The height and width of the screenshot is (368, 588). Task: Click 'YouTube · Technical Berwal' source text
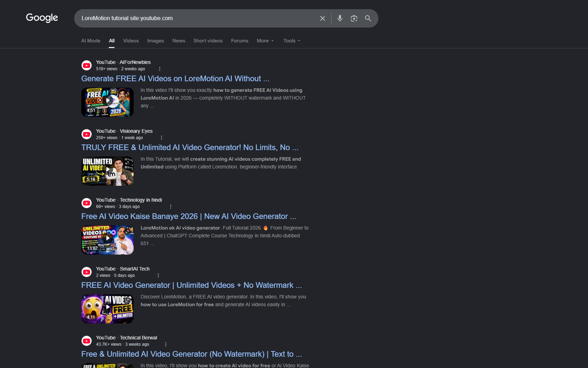[x=127, y=338]
